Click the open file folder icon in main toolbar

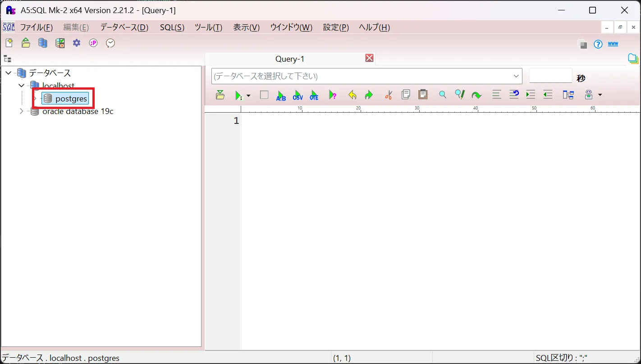click(x=26, y=43)
